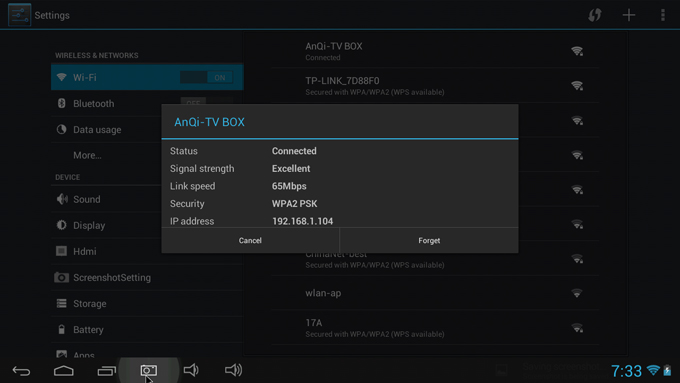Click the Battery icon in the sidebar
680x383 pixels.
tap(62, 329)
